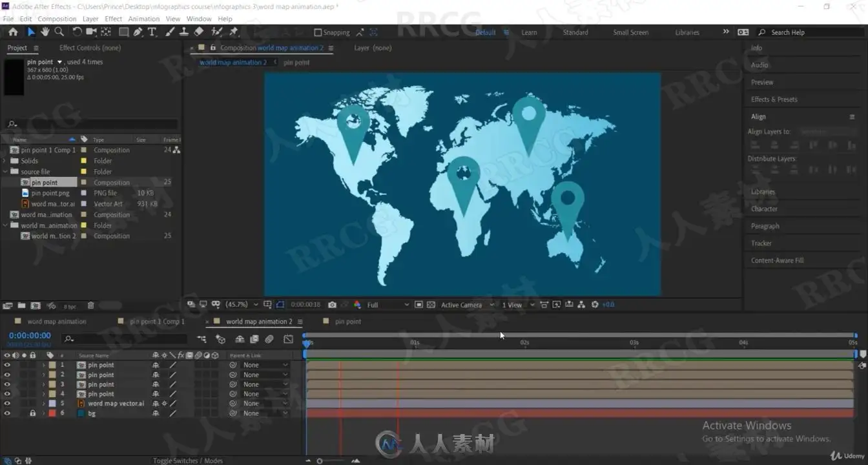Toggle visibility of the bg layer
This screenshot has height=465, width=868.
7,413
